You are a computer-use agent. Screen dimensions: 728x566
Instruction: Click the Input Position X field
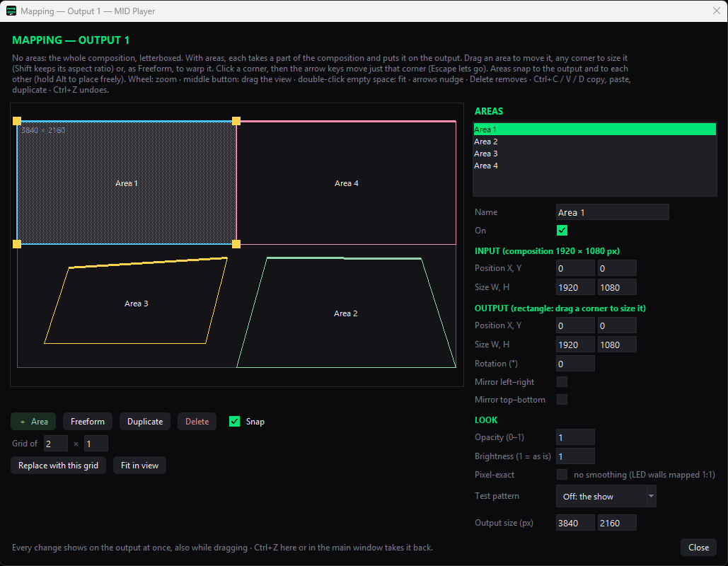click(575, 268)
